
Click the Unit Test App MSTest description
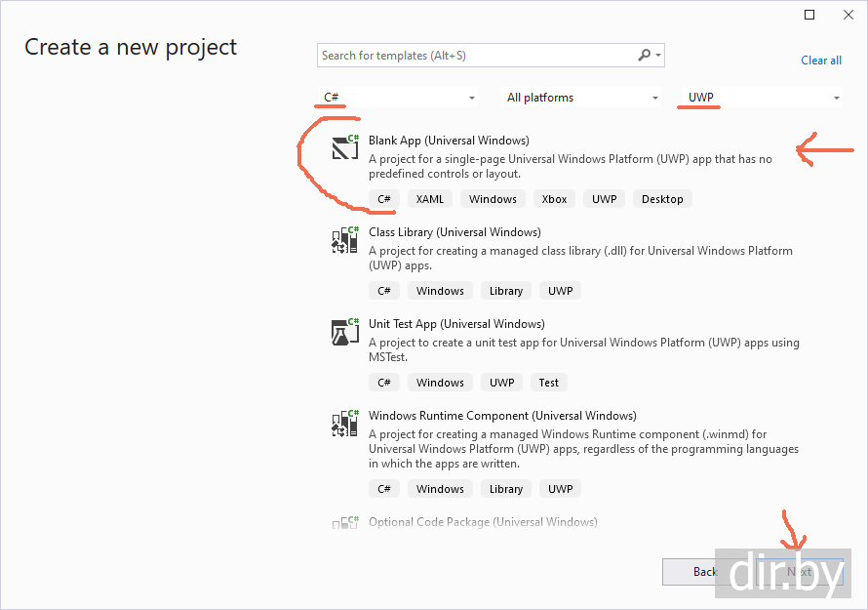click(584, 349)
